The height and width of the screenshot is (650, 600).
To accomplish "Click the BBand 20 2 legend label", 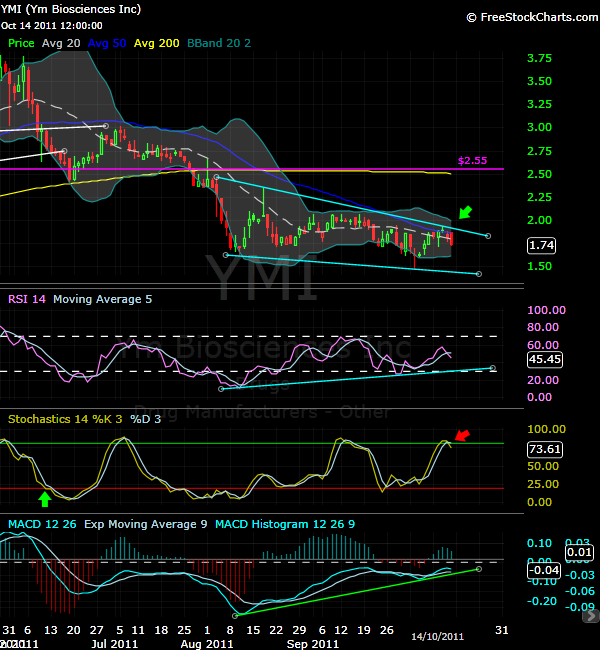I will coord(219,43).
